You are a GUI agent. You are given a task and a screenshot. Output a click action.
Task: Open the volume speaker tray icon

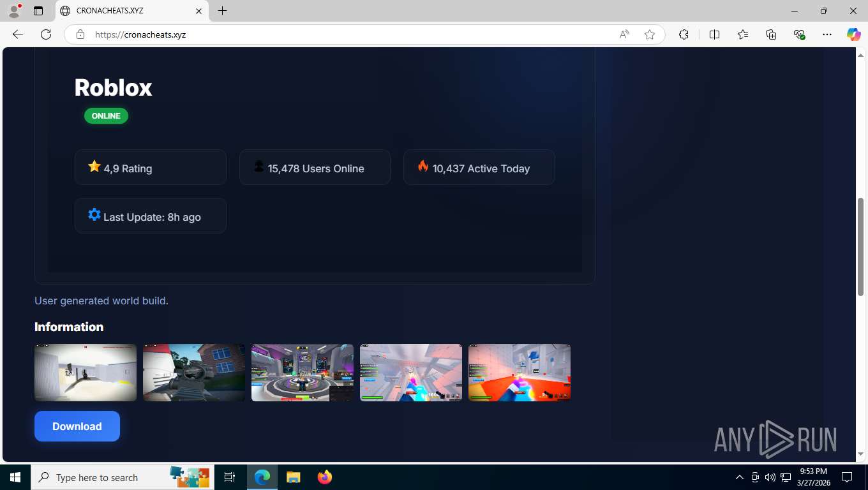[x=770, y=477]
